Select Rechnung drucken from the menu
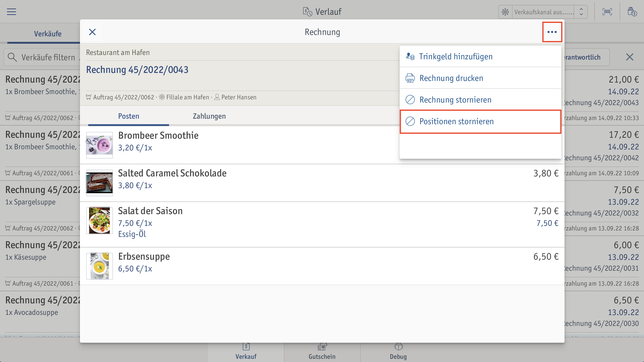The height and width of the screenshot is (362, 644). coord(480,78)
